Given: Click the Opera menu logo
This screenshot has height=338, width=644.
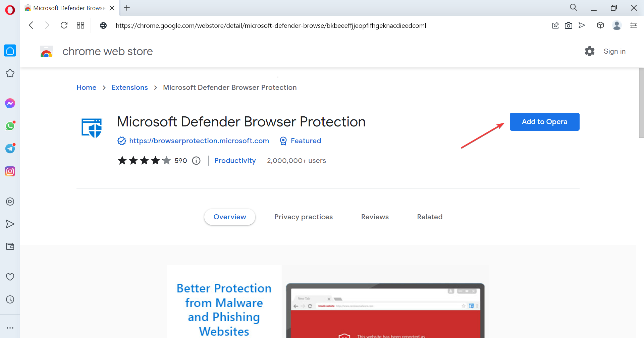Looking at the screenshot, I should pyautogui.click(x=10, y=10).
